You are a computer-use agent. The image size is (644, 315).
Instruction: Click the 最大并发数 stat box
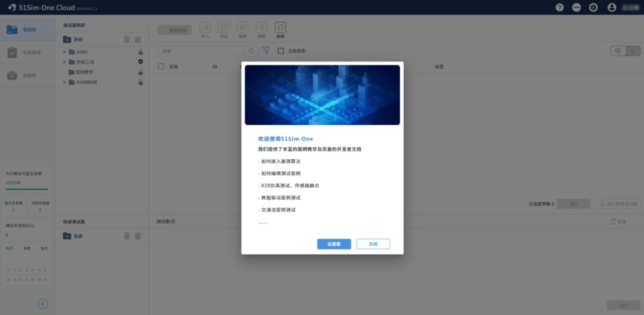click(14, 206)
